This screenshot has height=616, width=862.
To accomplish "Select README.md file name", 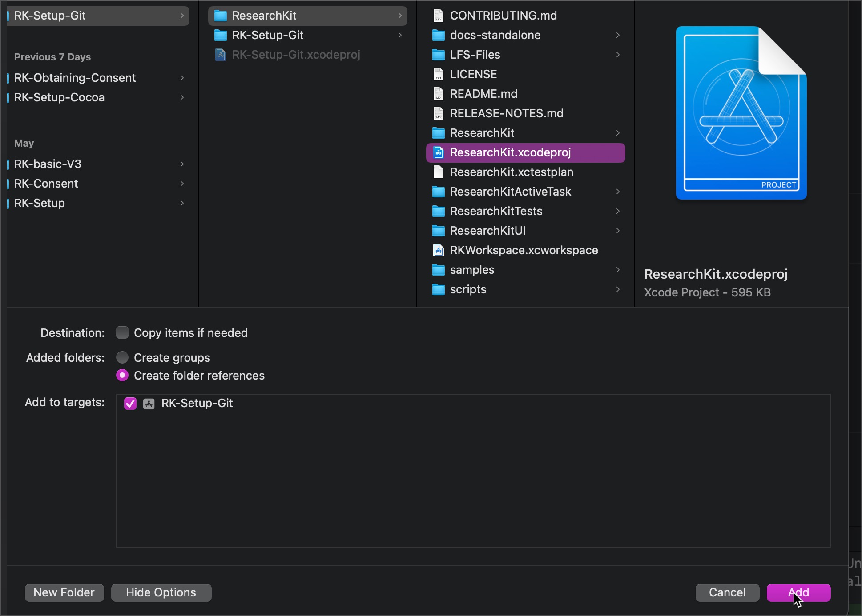I will [483, 94].
